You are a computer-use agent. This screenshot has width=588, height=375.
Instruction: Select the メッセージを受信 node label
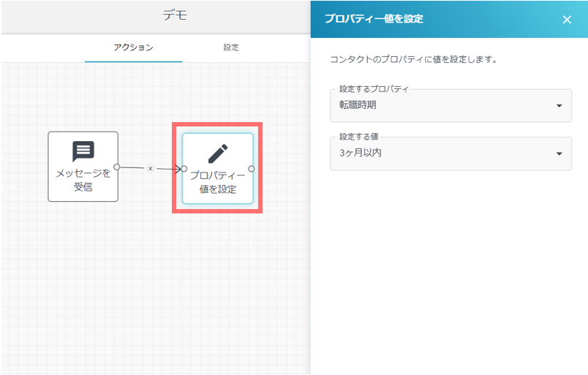tap(83, 180)
